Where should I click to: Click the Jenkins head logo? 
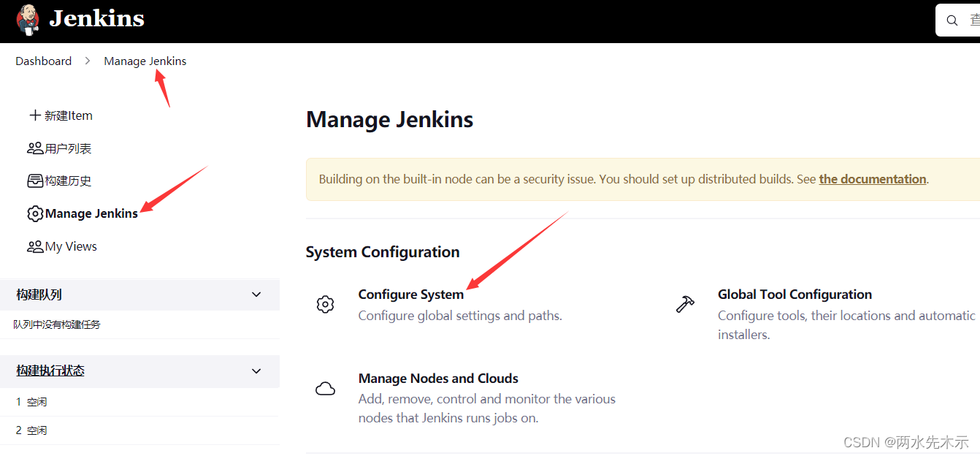click(26, 20)
